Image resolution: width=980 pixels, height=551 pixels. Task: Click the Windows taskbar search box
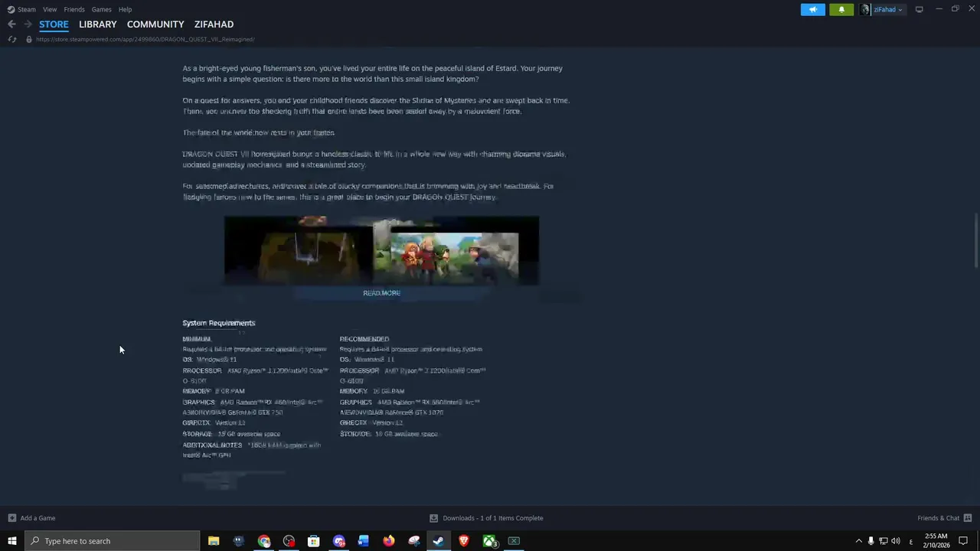click(x=113, y=541)
